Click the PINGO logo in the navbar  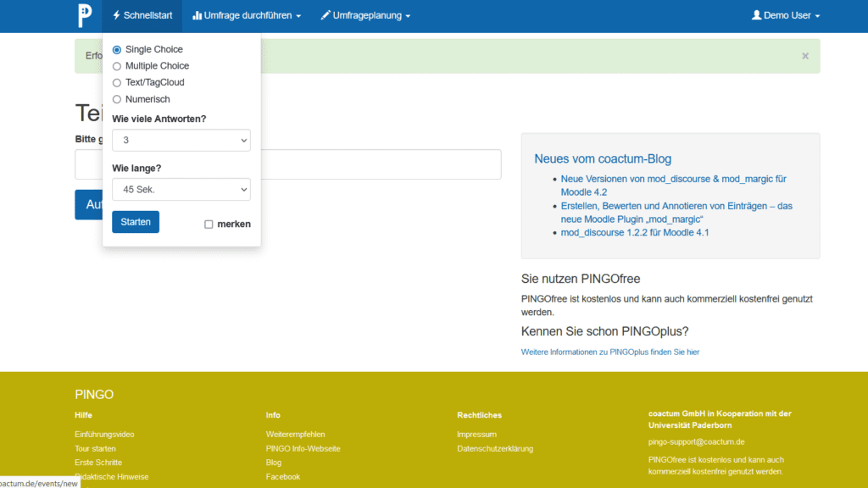pyautogui.click(x=83, y=14)
